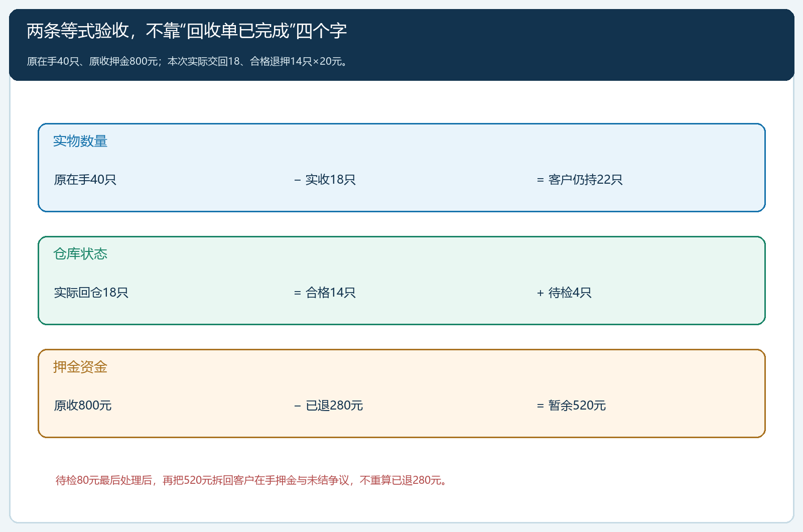
Task: Select the "原在手40只" term
Action: point(85,180)
